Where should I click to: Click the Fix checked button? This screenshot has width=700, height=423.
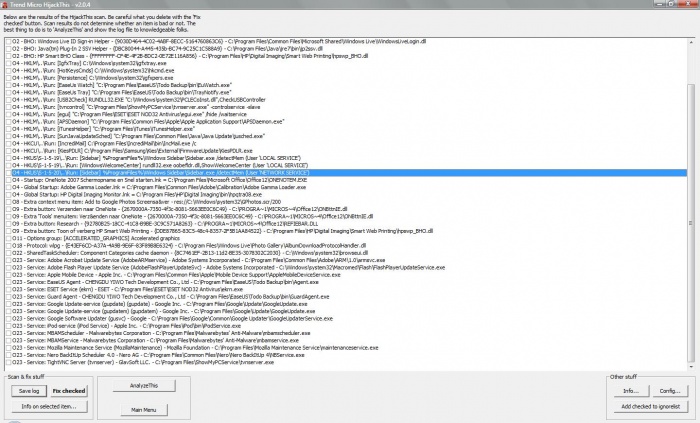(x=69, y=391)
